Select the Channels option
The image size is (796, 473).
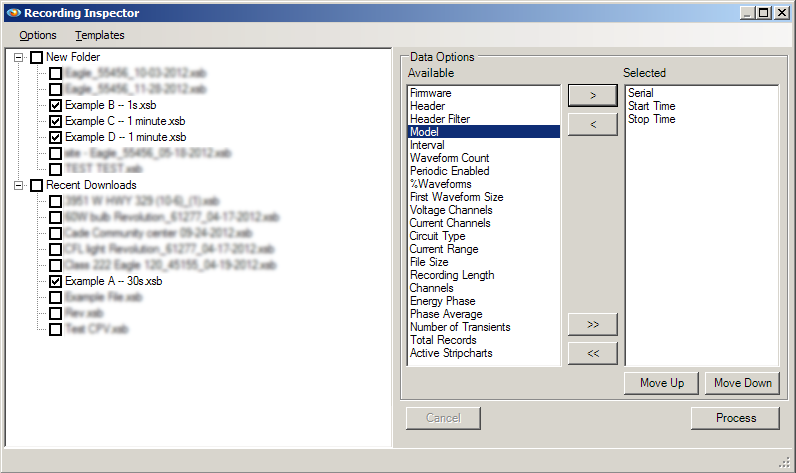pyautogui.click(x=484, y=288)
